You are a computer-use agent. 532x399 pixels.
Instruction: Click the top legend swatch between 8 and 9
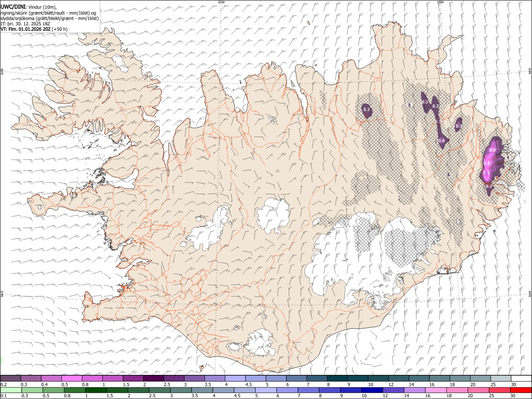[337, 379]
